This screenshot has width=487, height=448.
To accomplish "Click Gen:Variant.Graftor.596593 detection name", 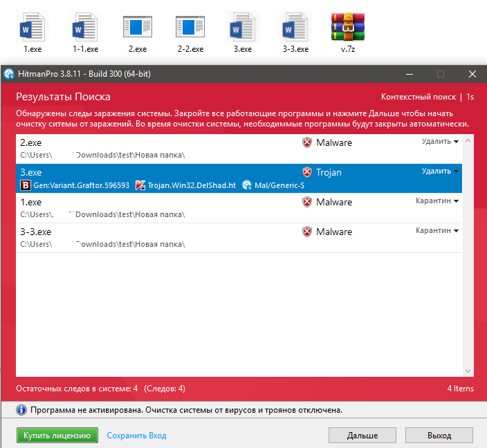I will pyautogui.click(x=81, y=185).
